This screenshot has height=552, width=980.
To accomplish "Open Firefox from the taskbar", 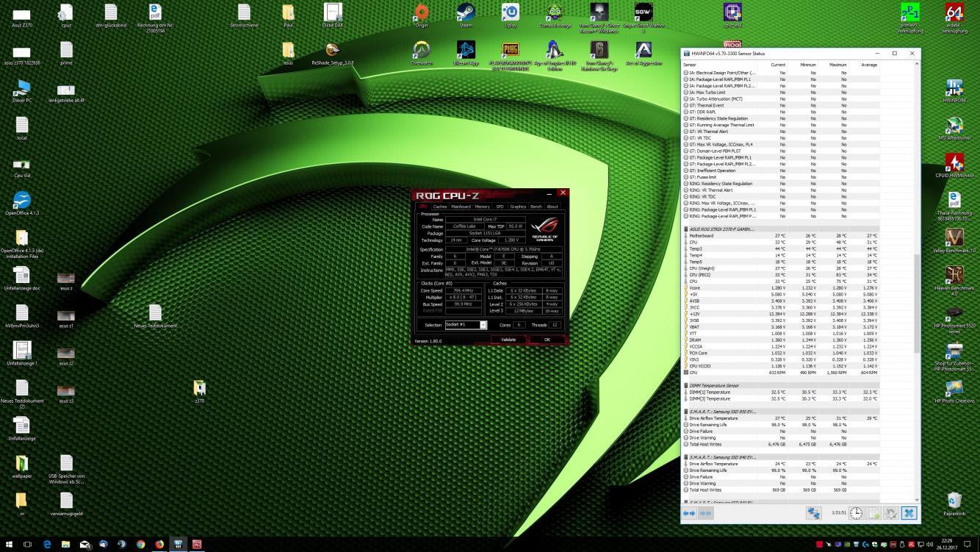I will (x=159, y=545).
